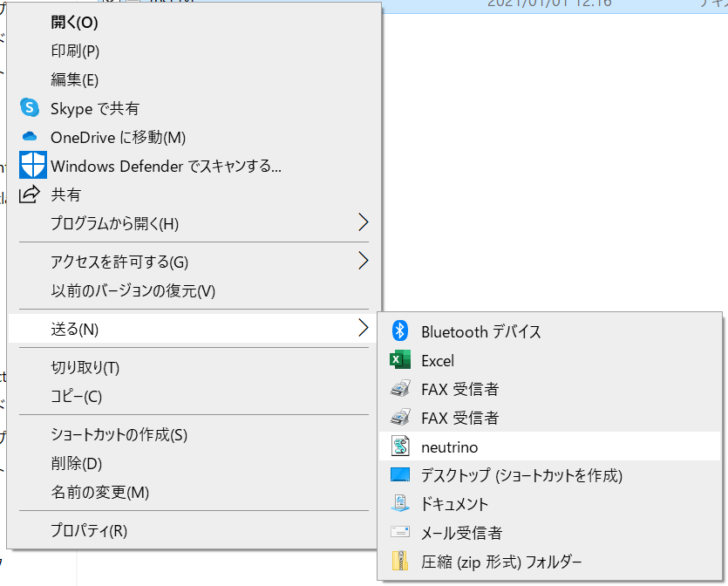The width and height of the screenshot is (728, 586).
Task: Click the zip folder icon
Action: coord(400,561)
